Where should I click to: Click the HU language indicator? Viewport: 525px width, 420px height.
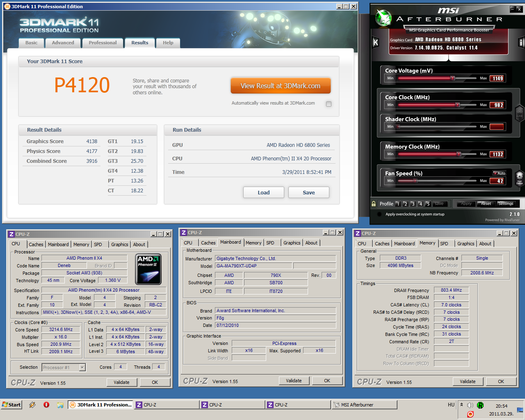451,405
